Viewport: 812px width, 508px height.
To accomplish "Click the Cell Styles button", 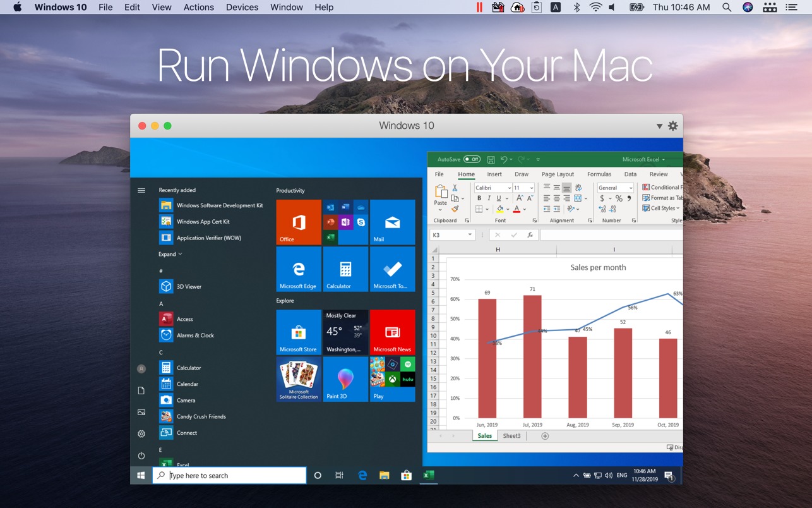I will pyautogui.click(x=662, y=209).
